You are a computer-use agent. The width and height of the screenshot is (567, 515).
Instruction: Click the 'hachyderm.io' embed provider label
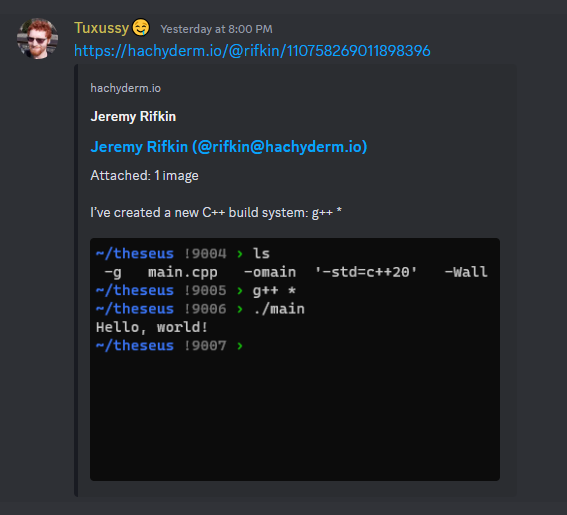point(125,88)
